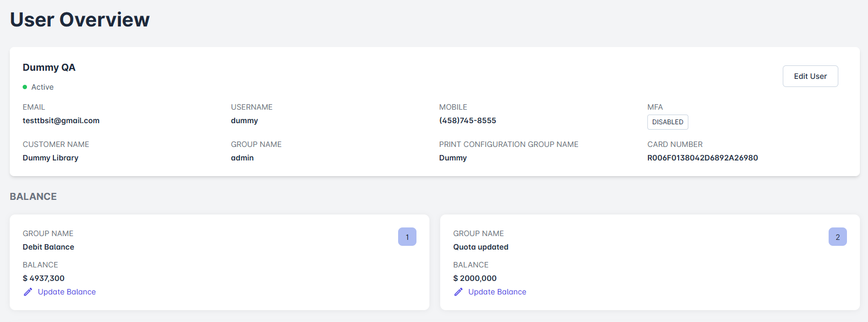This screenshot has height=322, width=868.
Task: Click the number 1 badge
Action: pos(407,237)
